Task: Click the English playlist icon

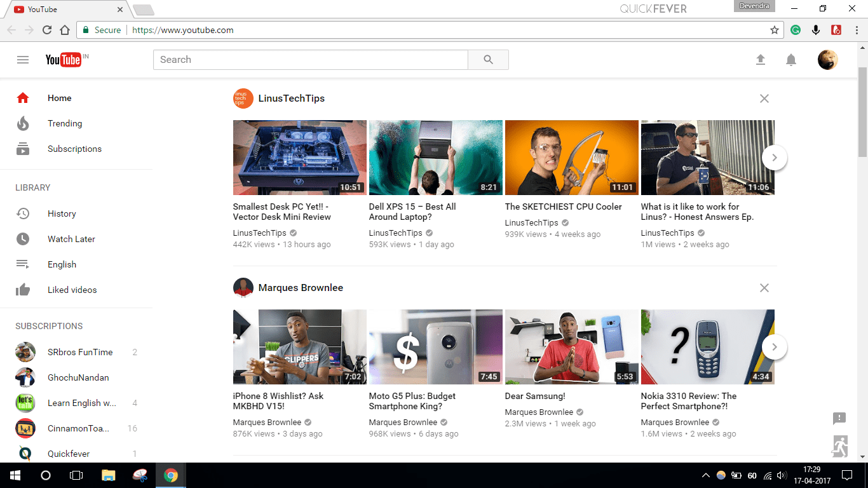Action: 23,264
